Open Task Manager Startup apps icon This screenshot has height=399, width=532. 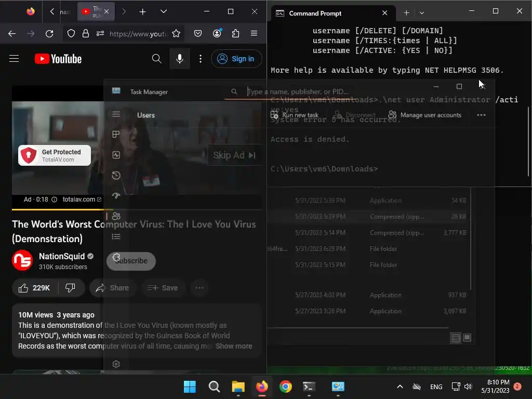(116, 196)
